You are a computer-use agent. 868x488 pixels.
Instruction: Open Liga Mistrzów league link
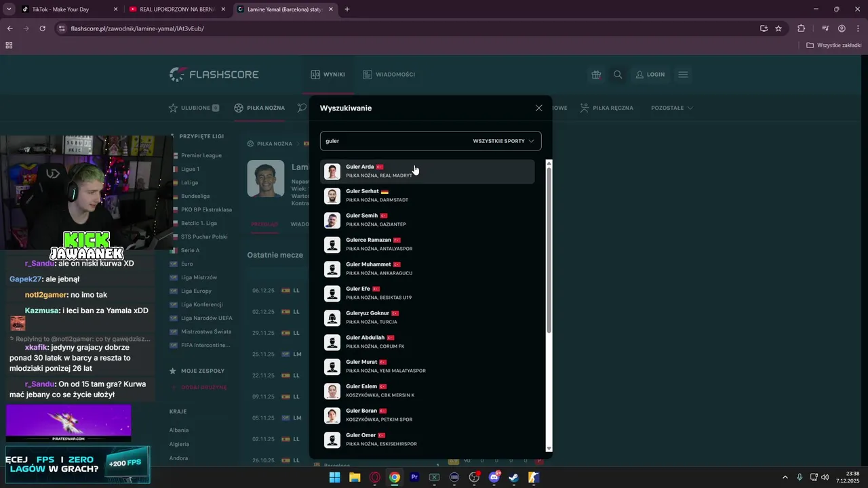tap(199, 277)
